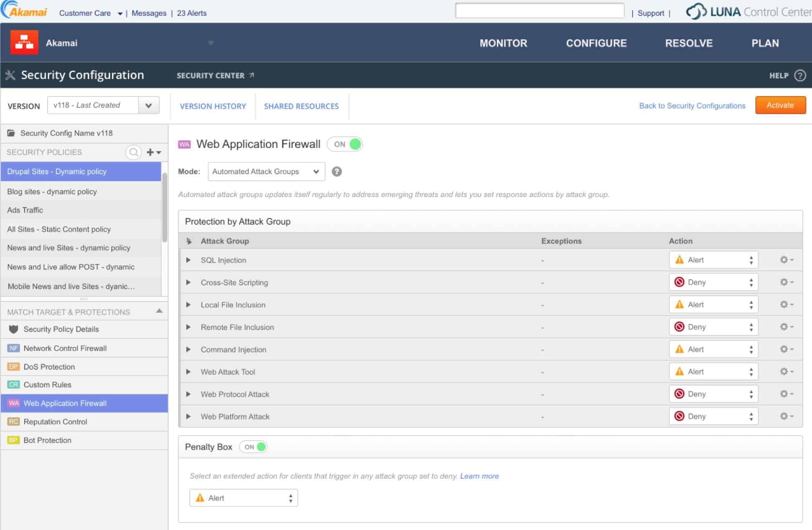Change Remote File Inclusion action dropdown

713,327
